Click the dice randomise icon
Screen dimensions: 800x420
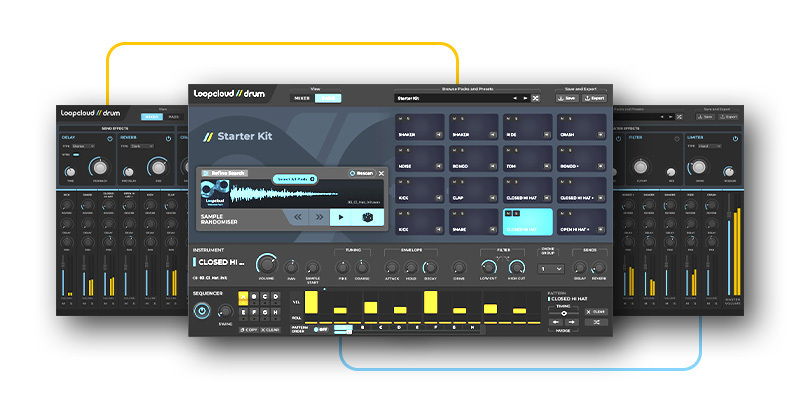(x=367, y=216)
